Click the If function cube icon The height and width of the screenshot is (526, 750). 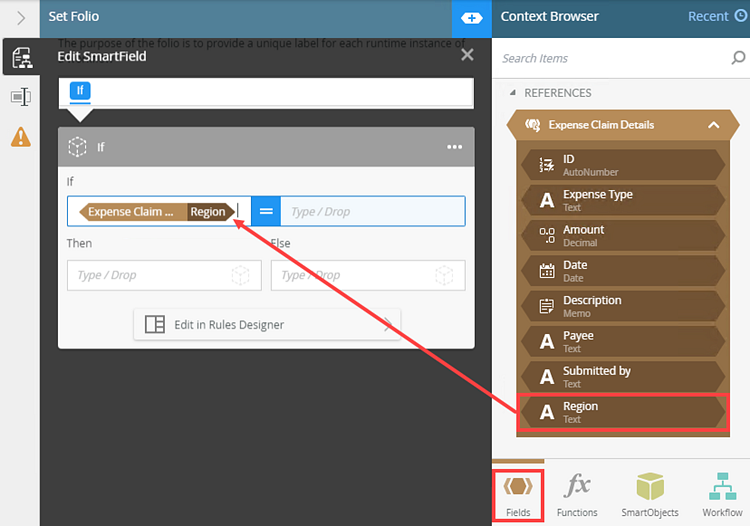(x=77, y=147)
